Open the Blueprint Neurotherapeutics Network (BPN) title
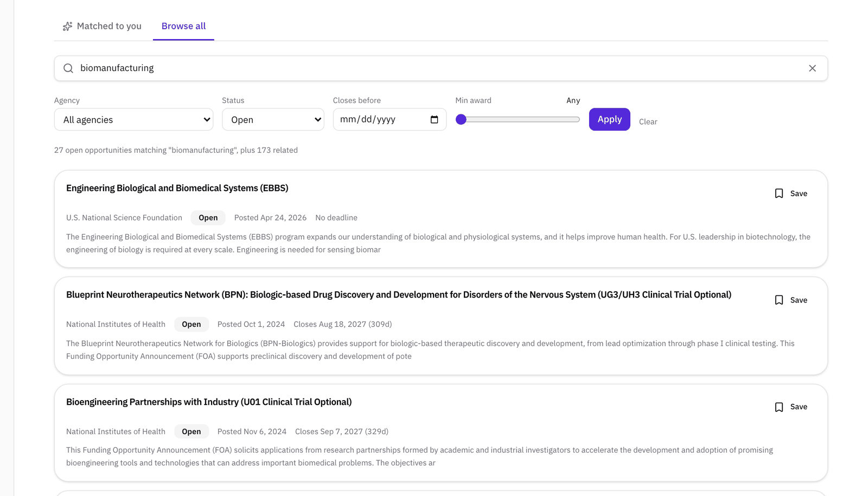Viewport: 868px width, 496px height. (x=399, y=295)
